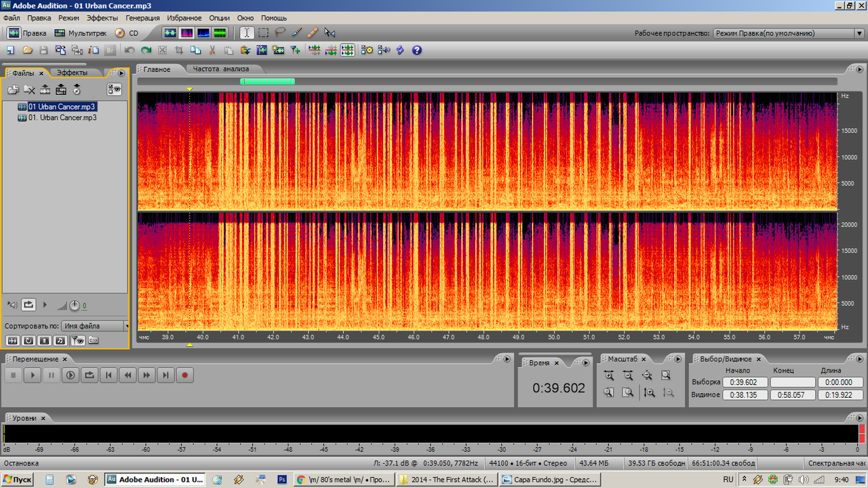Click the Go to End transport button
Screen dimensions: 868x488
click(165, 375)
